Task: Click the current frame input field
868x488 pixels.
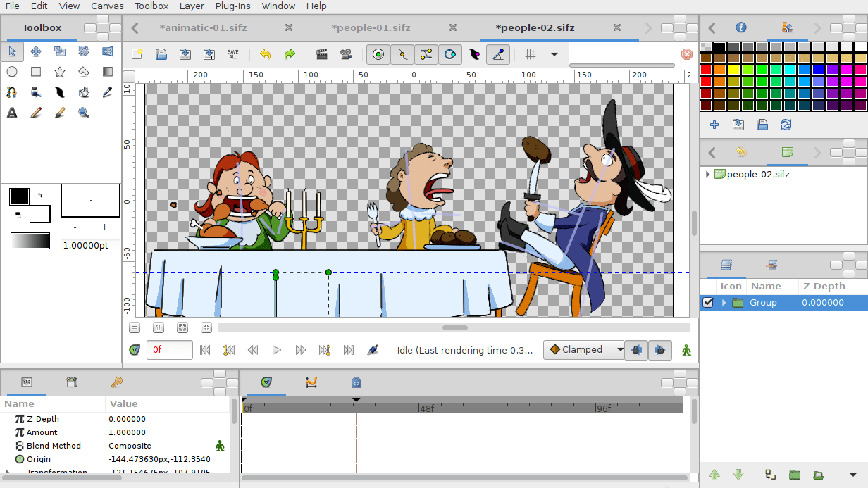Action: click(x=169, y=350)
